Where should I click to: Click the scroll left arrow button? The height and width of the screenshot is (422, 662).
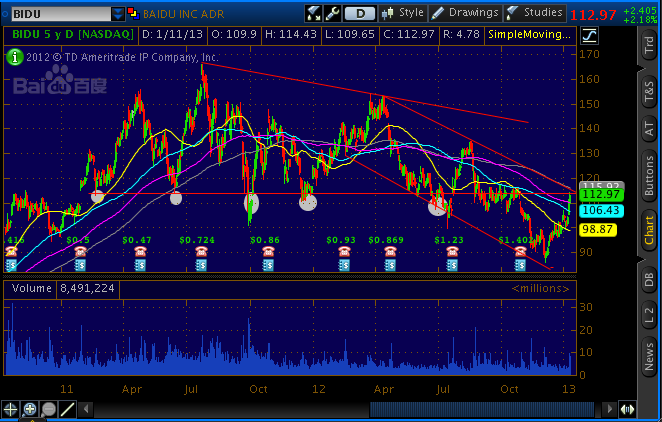(86, 409)
